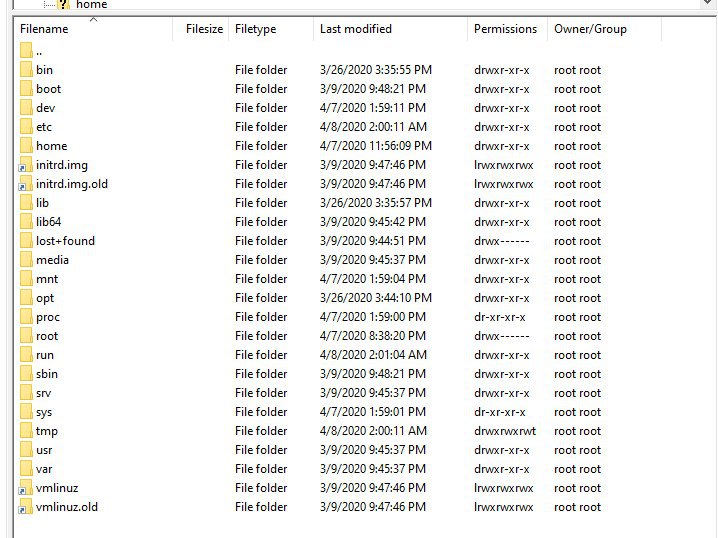The width and height of the screenshot is (718, 538).
Task: Select the dev folder icon
Action: tap(26, 108)
